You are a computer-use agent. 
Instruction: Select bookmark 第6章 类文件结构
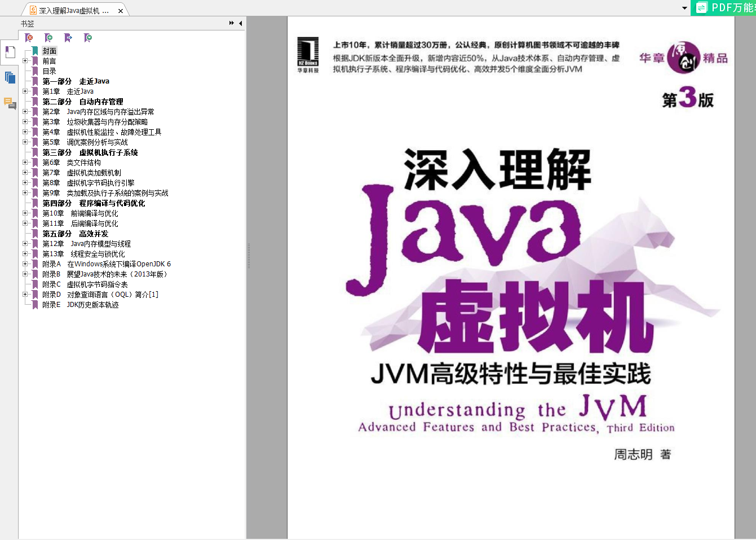[x=72, y=163]
